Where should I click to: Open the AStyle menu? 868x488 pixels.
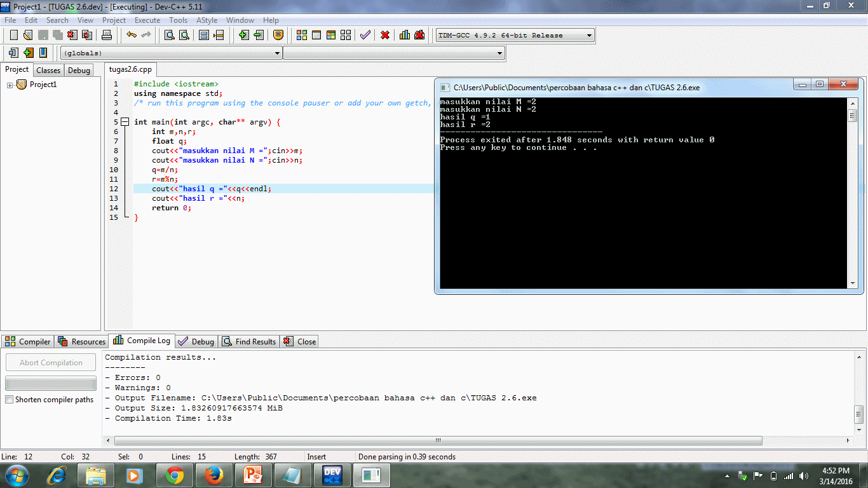(207, 20)
